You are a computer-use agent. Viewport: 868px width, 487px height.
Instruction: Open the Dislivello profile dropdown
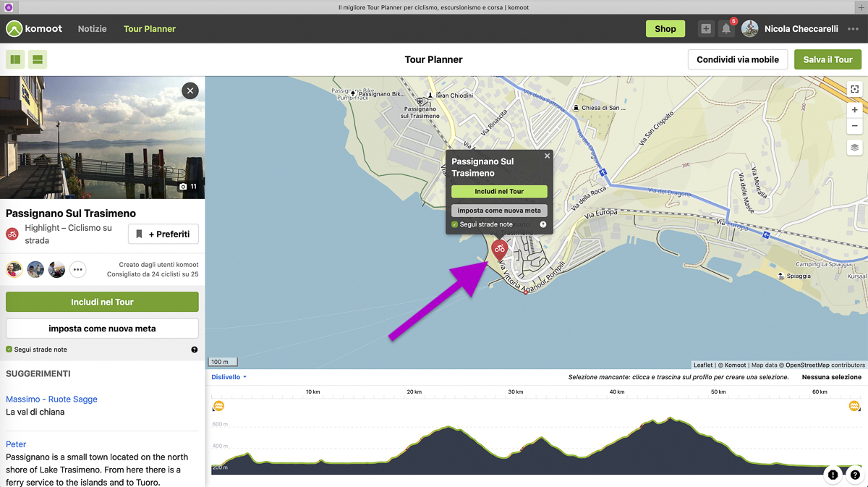click(229, 377)
